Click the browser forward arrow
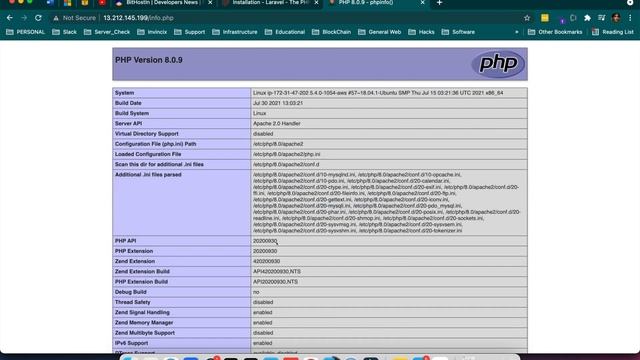The image size is (640, 360). pyautogui.click(x=24, y=18)
